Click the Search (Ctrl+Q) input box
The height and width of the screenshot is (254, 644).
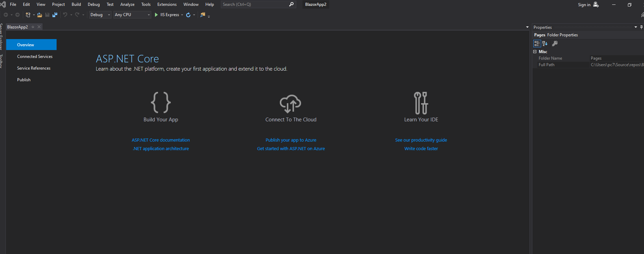[x=258, y=4]
